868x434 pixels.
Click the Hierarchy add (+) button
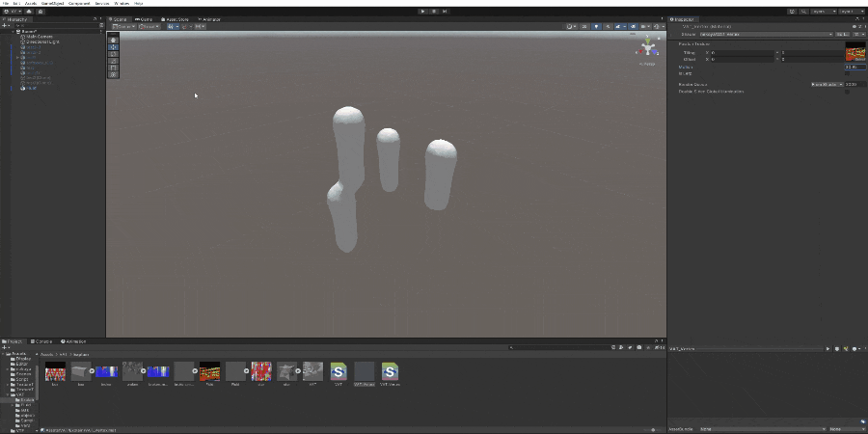pos(5,25)
